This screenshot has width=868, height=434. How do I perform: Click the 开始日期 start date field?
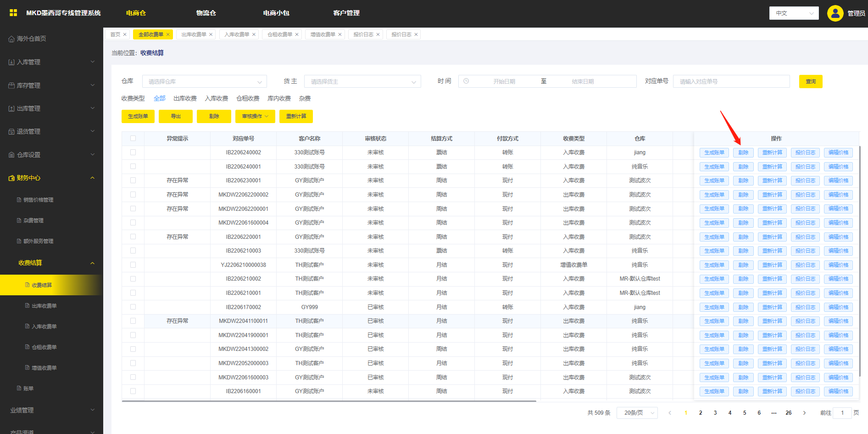[504, 81]
